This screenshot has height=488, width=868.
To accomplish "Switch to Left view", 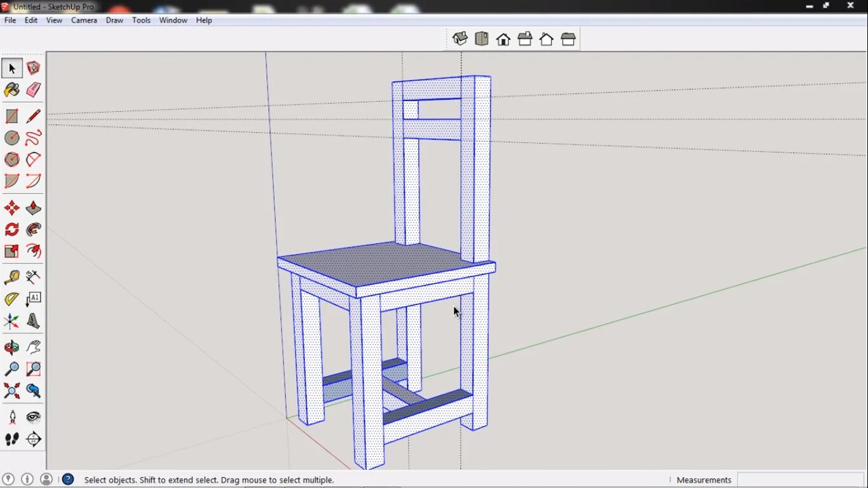I will 568,39.
